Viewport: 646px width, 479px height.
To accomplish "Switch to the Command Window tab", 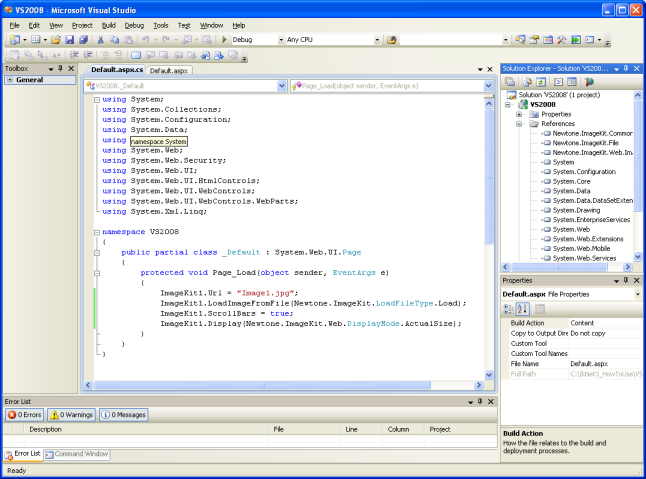I will coord(77,454).
